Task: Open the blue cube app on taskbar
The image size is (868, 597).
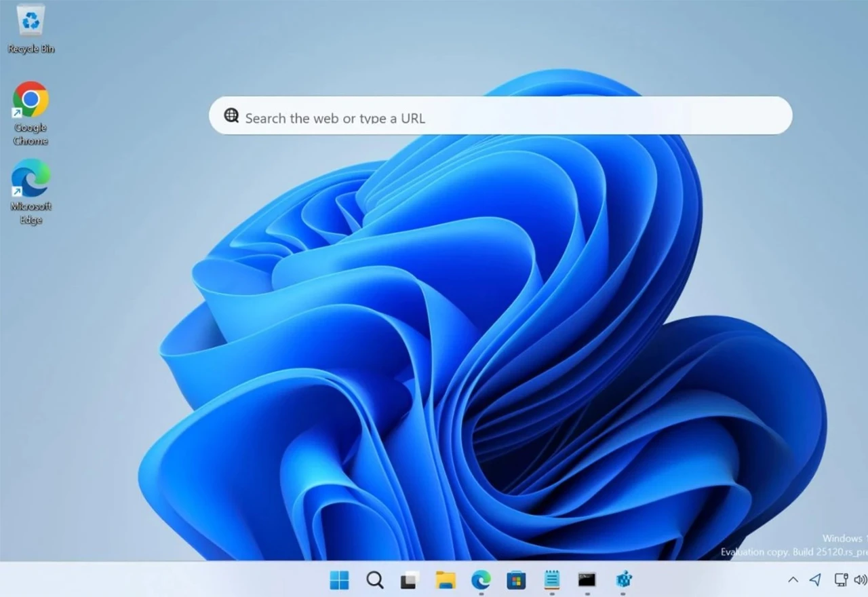Action: 623,580
